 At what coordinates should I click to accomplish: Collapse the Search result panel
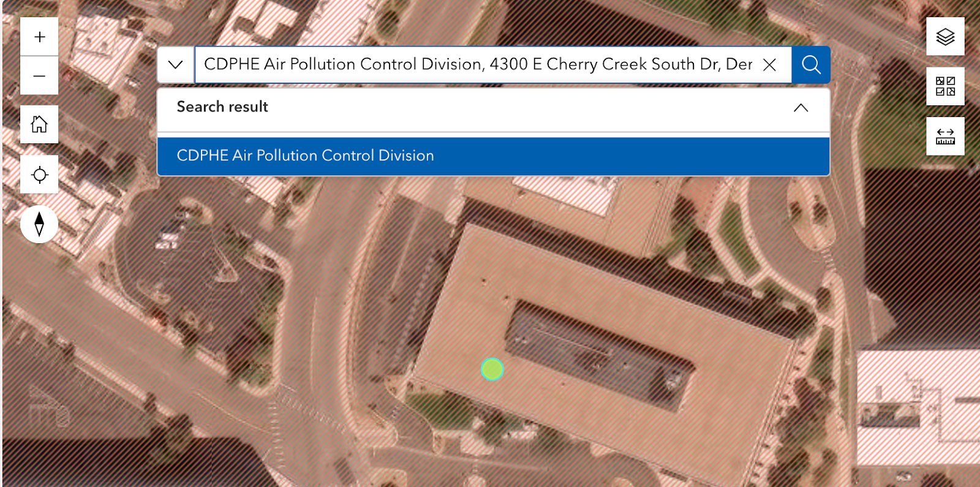tap(801, 108)
